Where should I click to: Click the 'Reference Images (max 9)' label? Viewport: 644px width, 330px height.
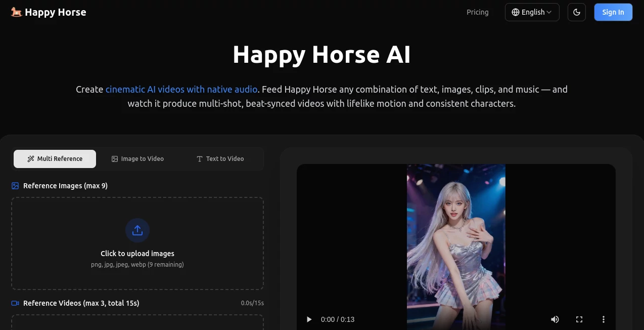pos(65,186)
